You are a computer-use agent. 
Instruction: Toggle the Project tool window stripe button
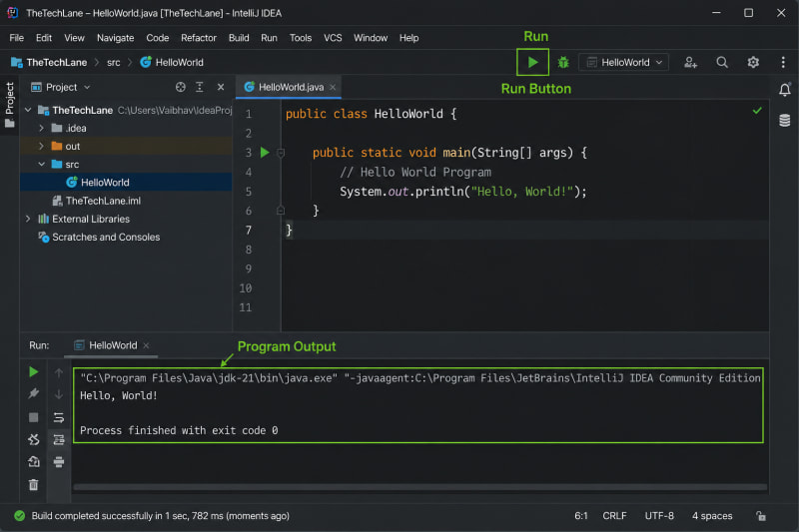click(x=9, y=105)
